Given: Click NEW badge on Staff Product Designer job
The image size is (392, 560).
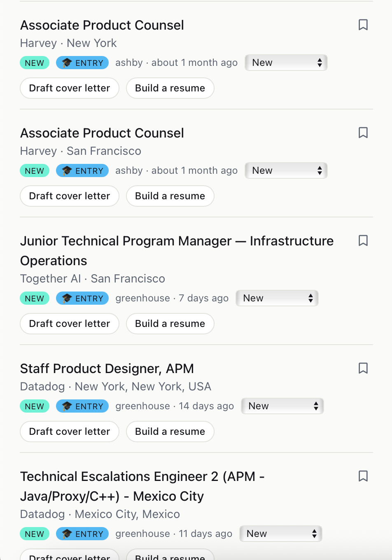Looking at the screenshot, I should 35,406.
